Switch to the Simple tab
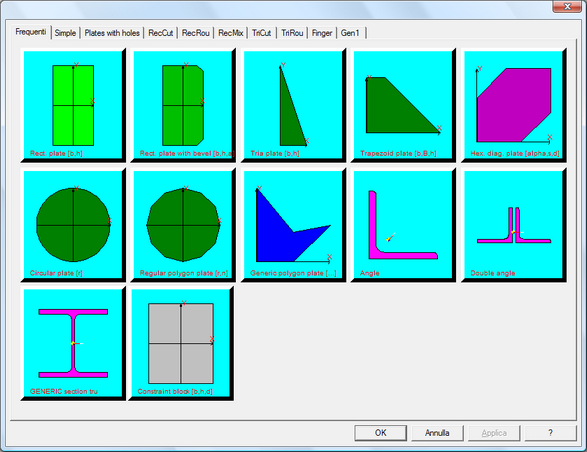This screenshot has width=587, height=452. pos(65,33)
